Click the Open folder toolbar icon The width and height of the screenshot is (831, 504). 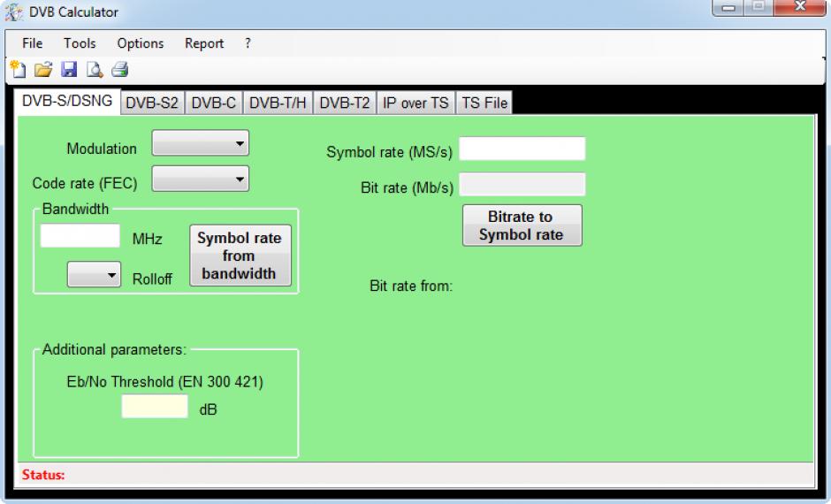tap(43, 70)
